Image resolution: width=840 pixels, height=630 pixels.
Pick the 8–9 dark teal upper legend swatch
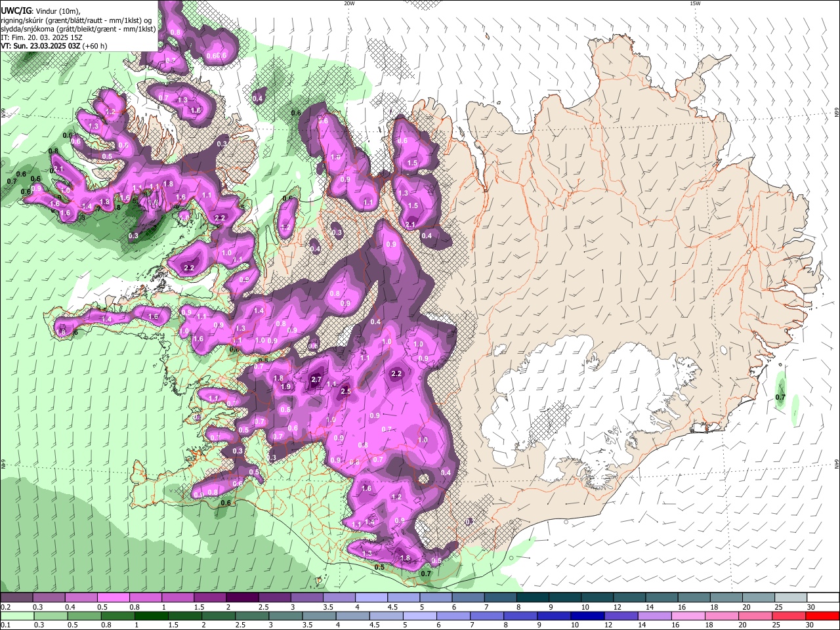[532, 598]
